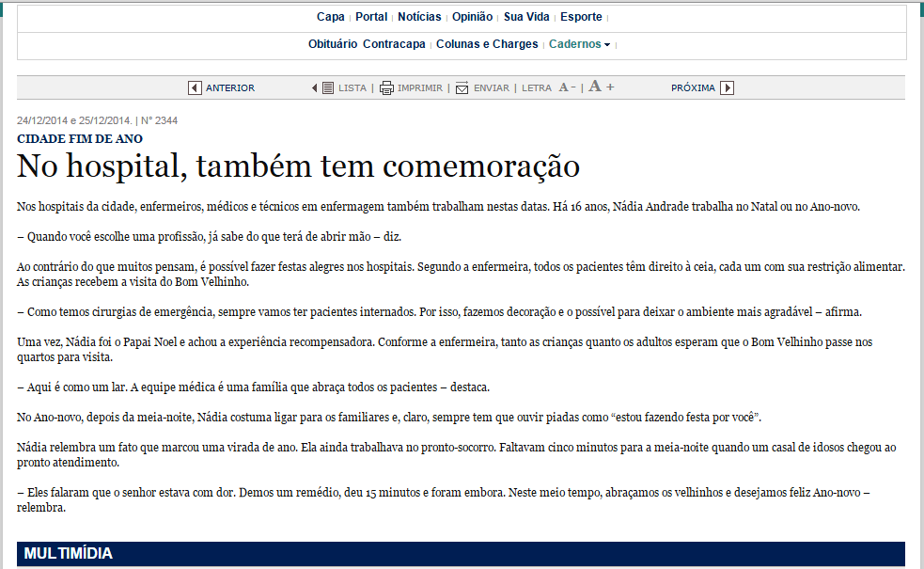The image size is (924, 569).
Task: Go to Colunas e Charges
Action: [x=487, y=44]
